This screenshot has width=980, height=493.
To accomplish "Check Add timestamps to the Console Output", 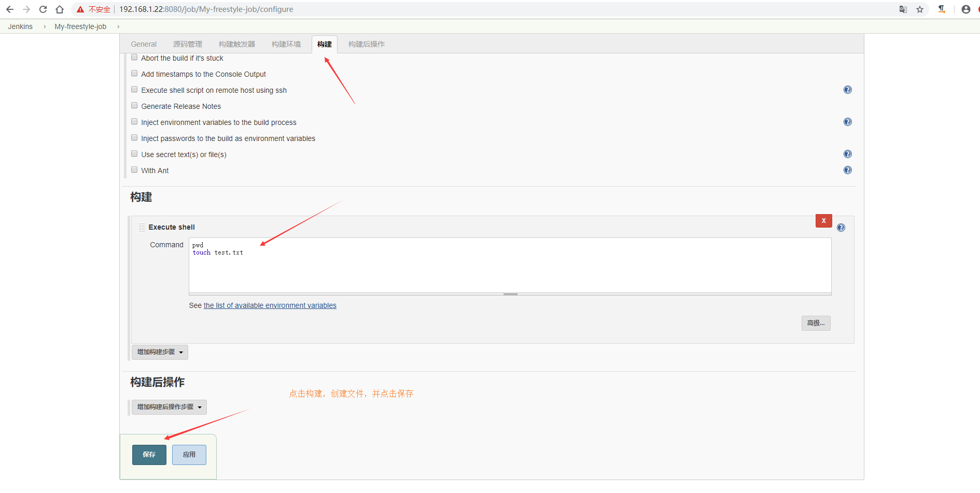I will click(x=134, y=74).
